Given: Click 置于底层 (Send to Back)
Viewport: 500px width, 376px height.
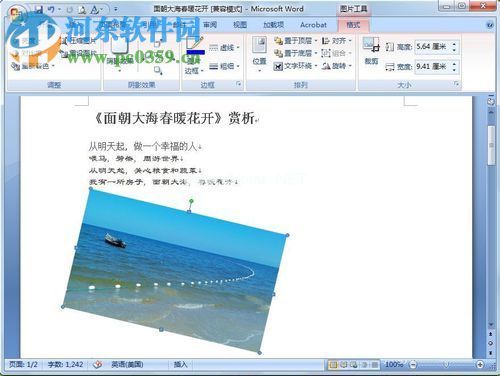Looking at the screenshot, I should click(295, 53).
